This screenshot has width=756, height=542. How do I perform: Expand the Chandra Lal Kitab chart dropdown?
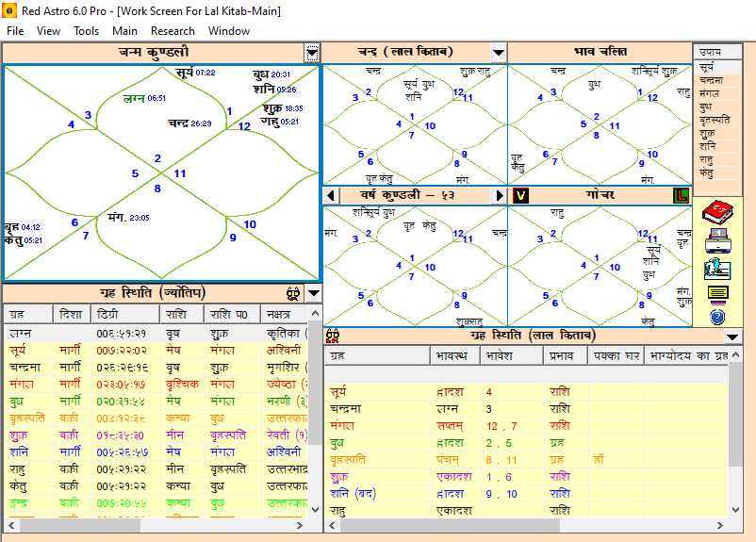pyautogui.click(x=499, y=53)
